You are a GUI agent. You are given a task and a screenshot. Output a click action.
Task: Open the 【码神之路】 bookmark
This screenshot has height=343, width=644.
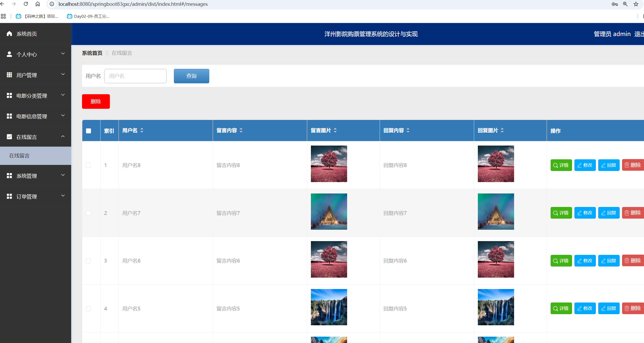37,16
